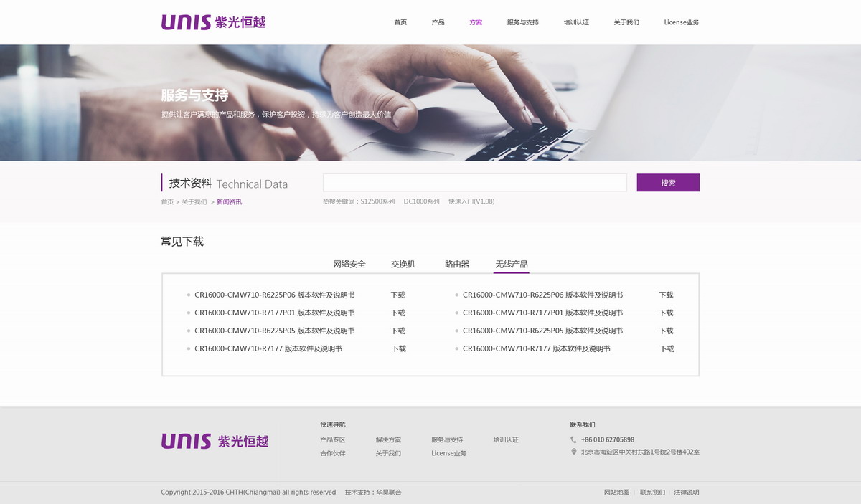Open 合作伙伴 in footer quick navigation
This screenshot has height=504, width=861.
click(332, 453)
